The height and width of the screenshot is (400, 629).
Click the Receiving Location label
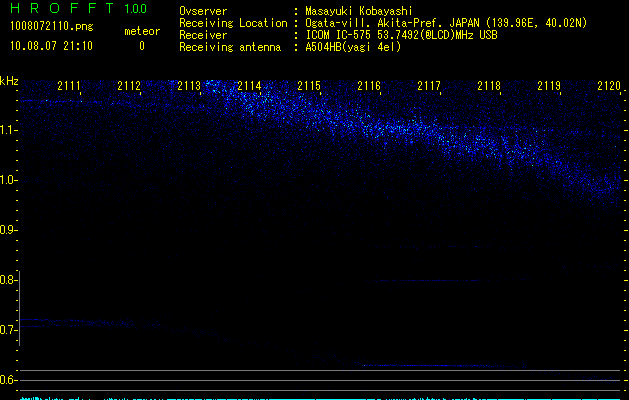(233, 23)
